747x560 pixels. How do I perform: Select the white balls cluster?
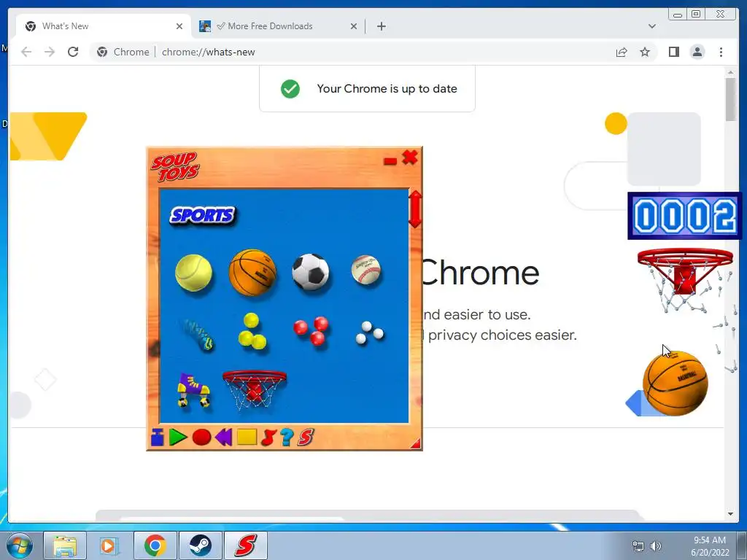[x=369, y=332]
